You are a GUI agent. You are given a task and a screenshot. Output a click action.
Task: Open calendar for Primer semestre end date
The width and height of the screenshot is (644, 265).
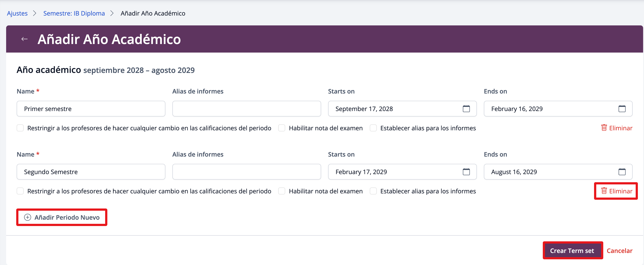[622, 109]
